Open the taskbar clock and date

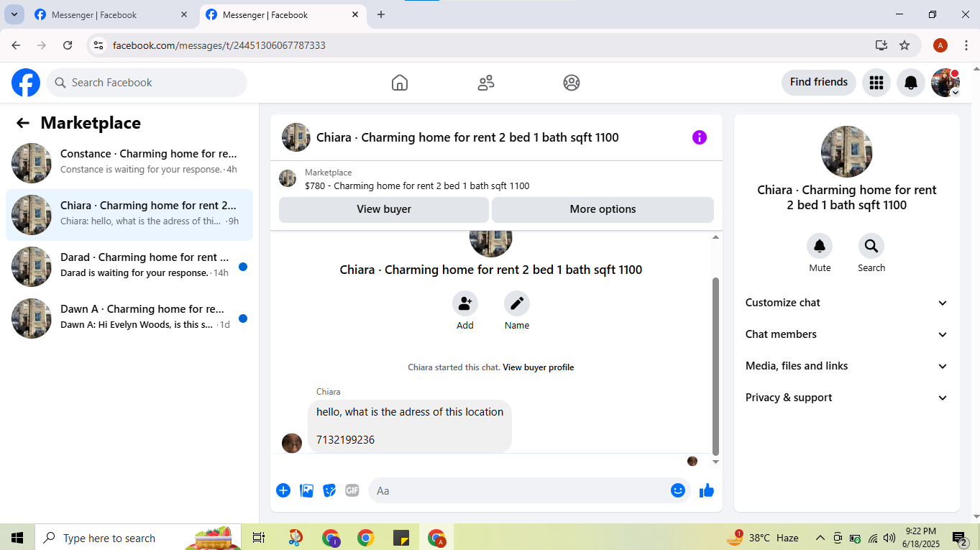pyautogui.click(x=920, y=538)
